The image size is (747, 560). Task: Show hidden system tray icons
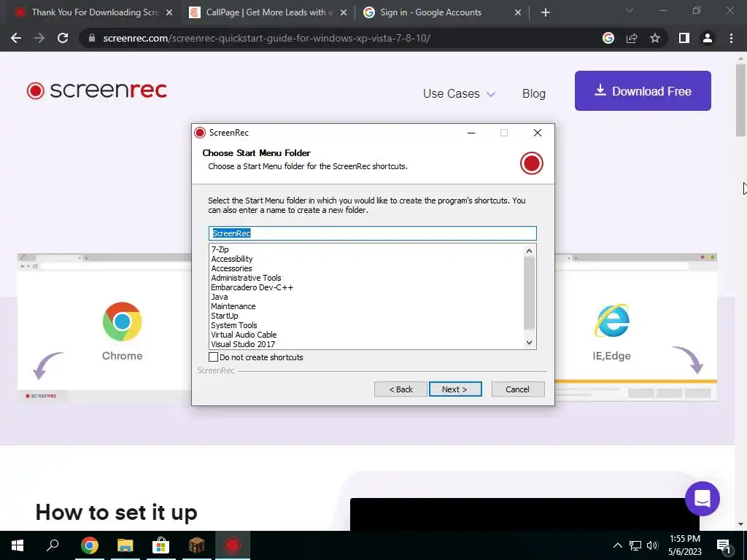(x=617, y=545)
